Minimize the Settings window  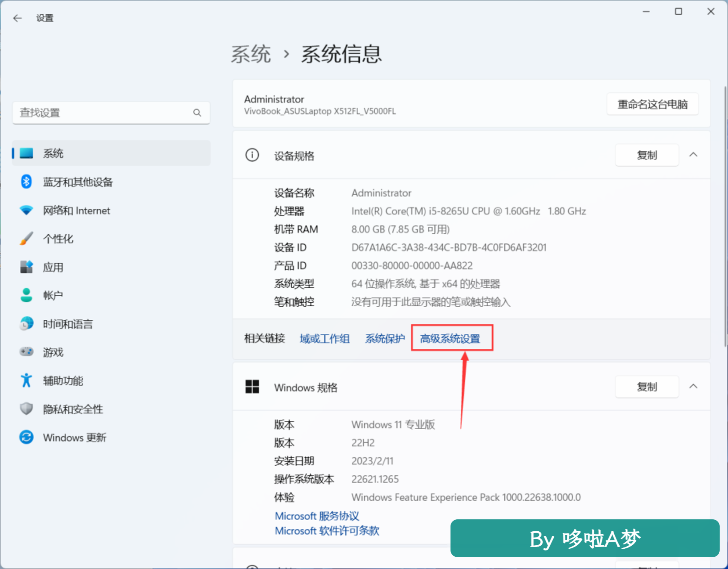pyautogui.click(x=646, y=12)
